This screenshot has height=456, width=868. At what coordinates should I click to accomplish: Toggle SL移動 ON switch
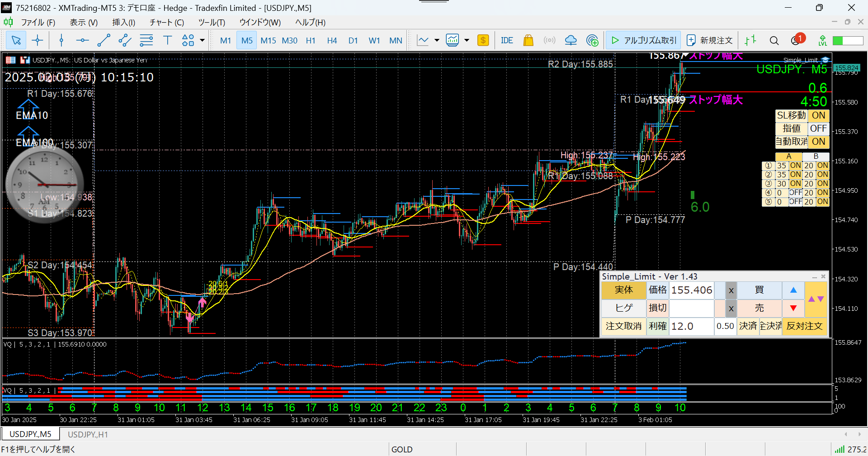point(818,116)
